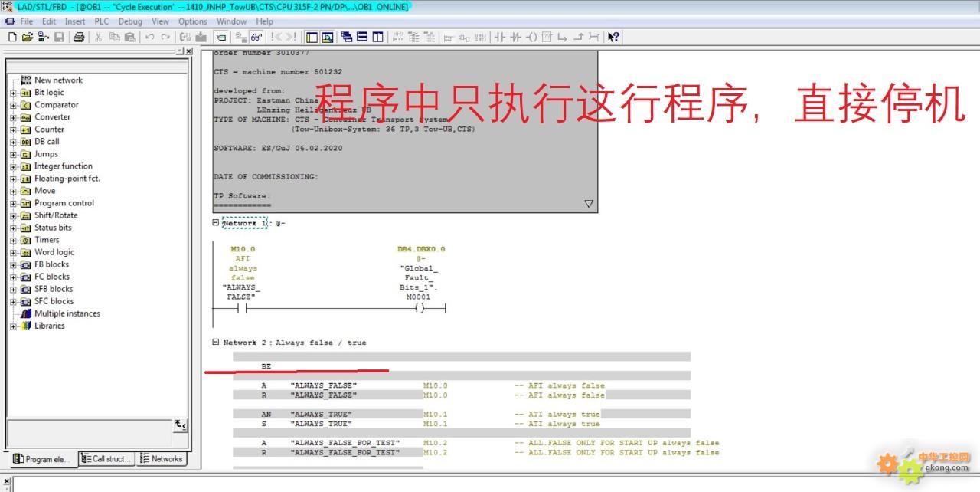The width and height of the screenshot is (980, 492).
Task: Click New network in the elements tree
Action: pos(58,80)
